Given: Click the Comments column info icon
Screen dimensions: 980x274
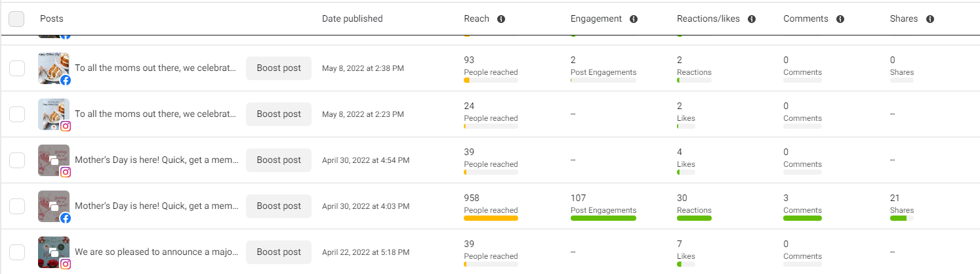Looking at the screenshot, I should point(840,19).
